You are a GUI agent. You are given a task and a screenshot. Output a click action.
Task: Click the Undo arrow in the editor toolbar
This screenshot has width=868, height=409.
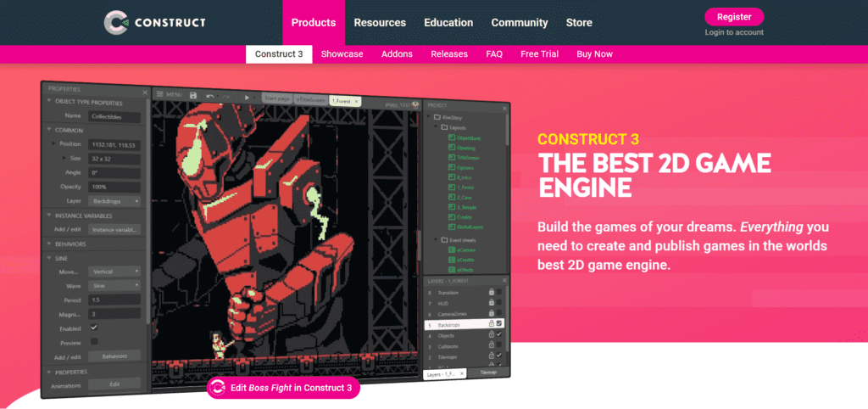coord(210,97)
